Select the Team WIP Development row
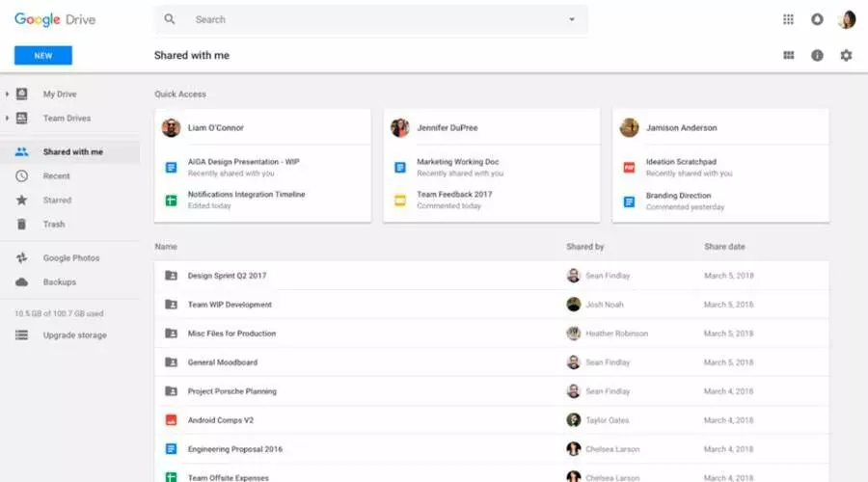 pos(492,305)
